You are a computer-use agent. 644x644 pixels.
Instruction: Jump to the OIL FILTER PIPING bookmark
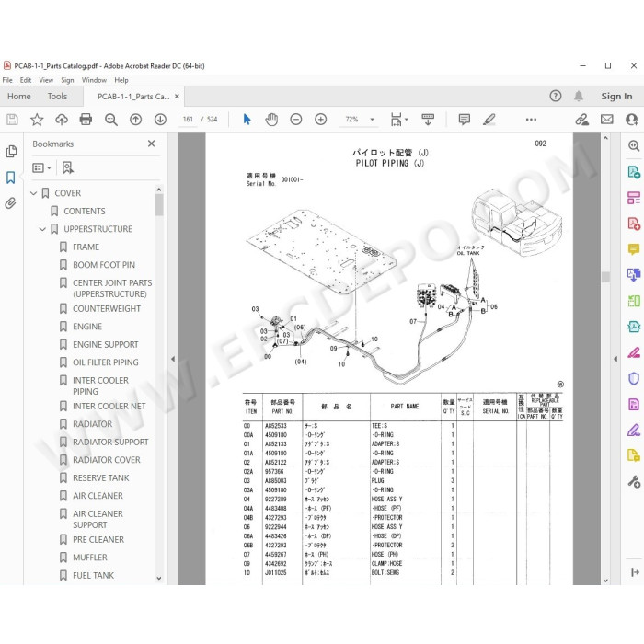(x=105, y=362)
